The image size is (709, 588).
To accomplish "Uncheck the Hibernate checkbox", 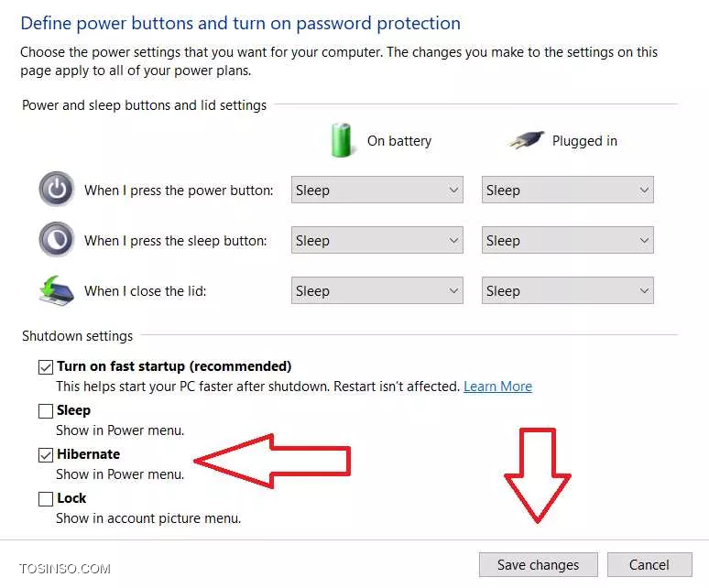I will click(x=46, y=454).
